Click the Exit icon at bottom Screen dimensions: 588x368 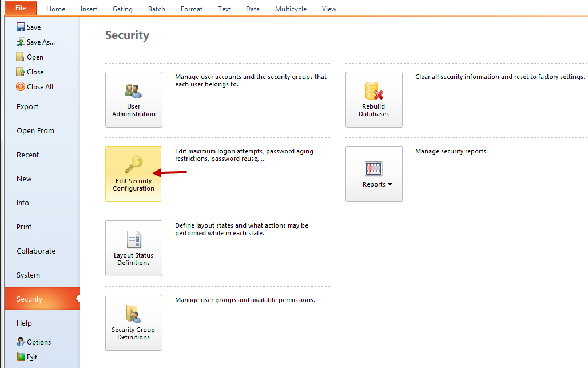tap(21, 357)
